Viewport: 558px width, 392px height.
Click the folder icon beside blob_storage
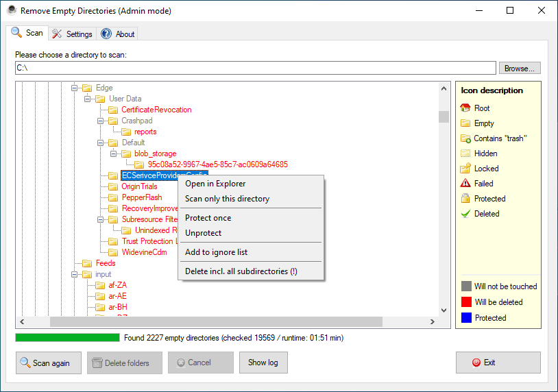point(126,154)
